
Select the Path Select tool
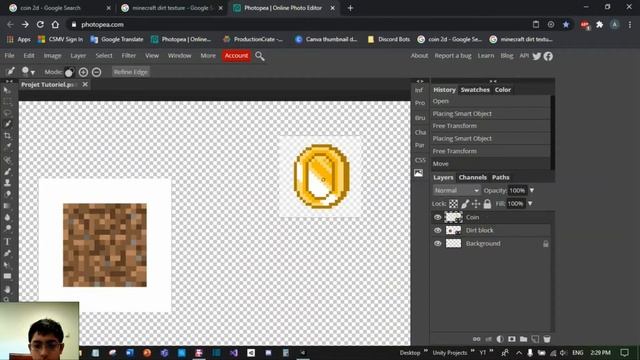[x=7, y=265]
